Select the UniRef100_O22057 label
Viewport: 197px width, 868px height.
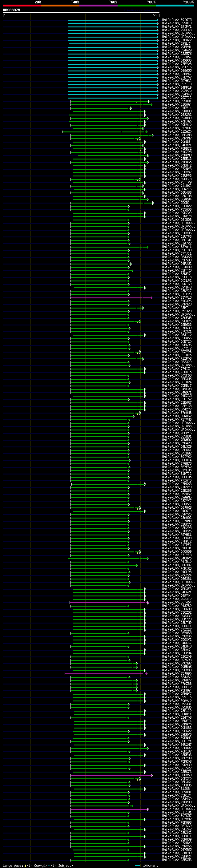(177, 57)
